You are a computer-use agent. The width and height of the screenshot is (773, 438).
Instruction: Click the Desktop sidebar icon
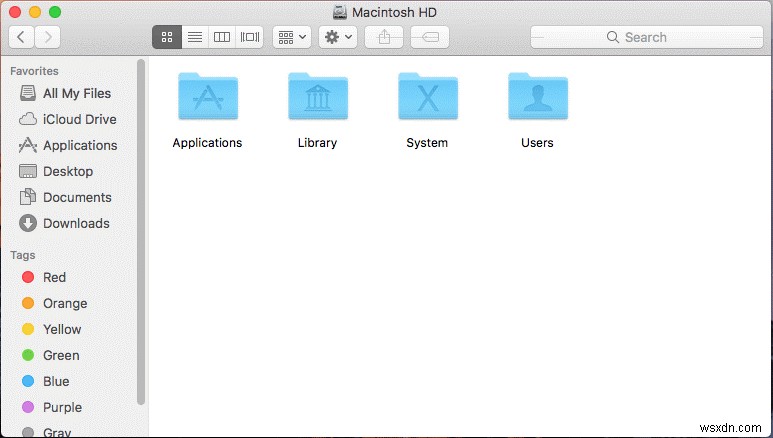(28, 171)
